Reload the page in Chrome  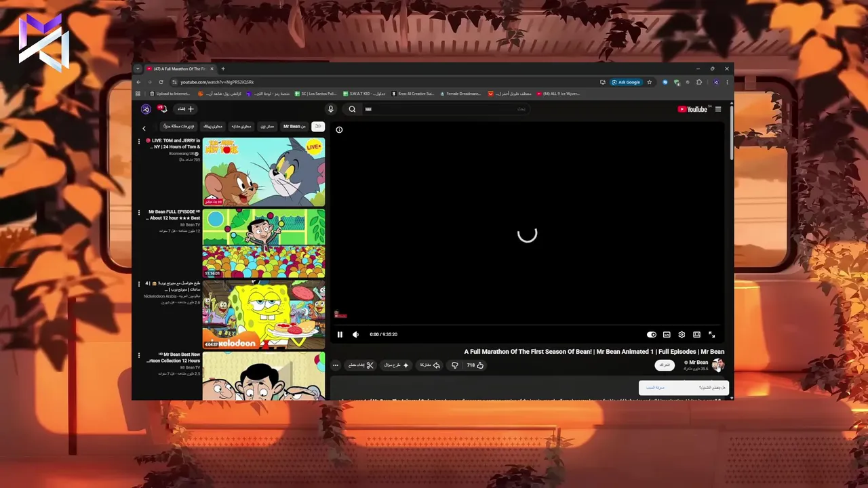(161, 82)
